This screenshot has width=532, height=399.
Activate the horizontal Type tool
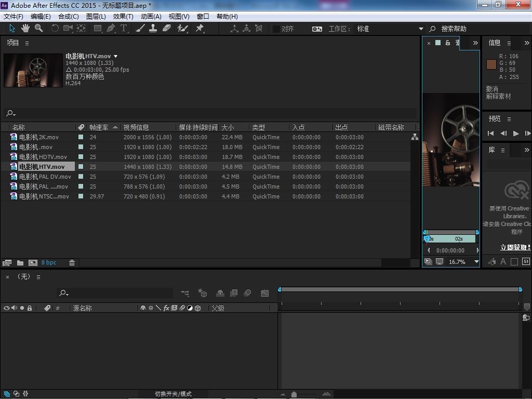(x=124, y=28)
